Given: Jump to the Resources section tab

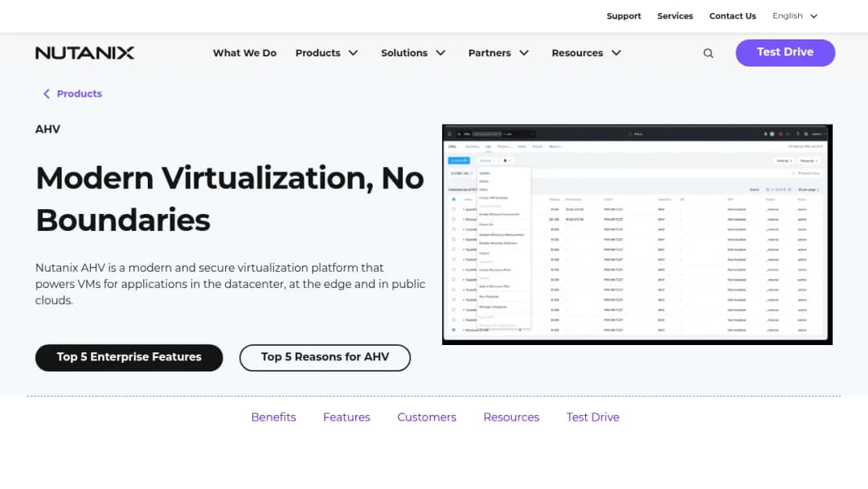Looking at the screenshot, I should (511, 417).
